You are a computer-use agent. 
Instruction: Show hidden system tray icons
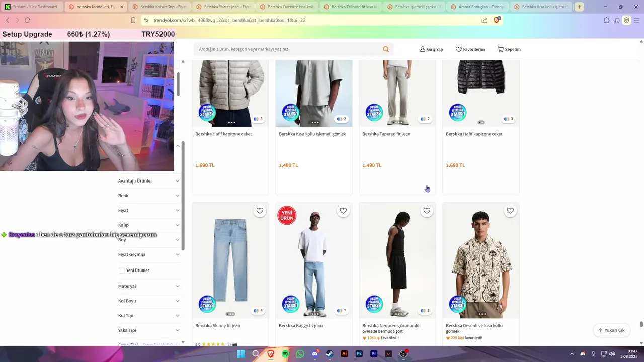coord(572,354)
